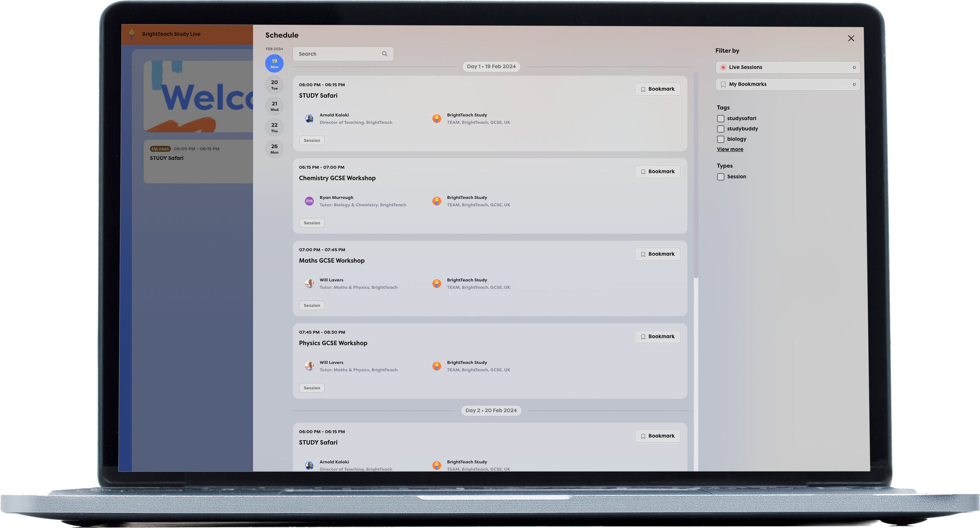Enable the studysafari tag checkbox
Viewport: 980px width, 528px height.
tap(720, 118)
